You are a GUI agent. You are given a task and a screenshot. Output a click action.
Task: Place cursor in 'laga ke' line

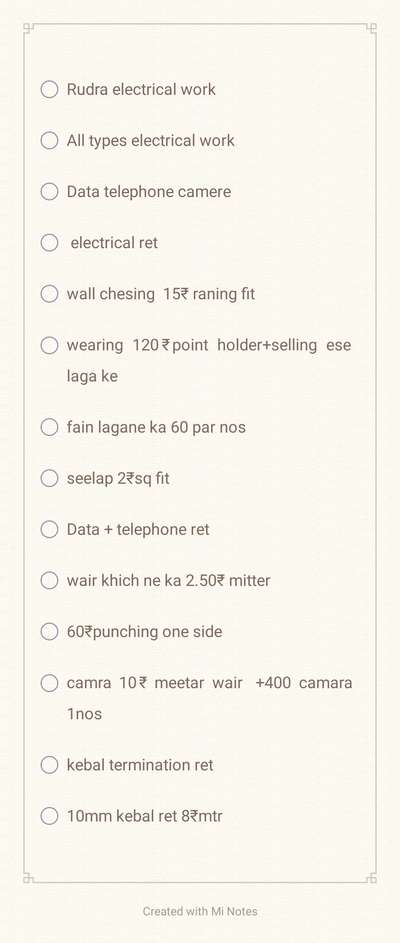pos(92,376)
